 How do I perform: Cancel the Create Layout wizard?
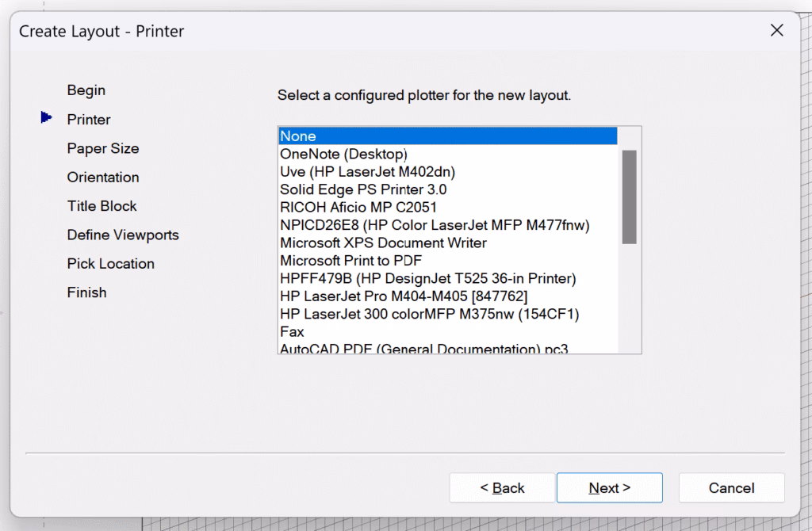point(731,487)
